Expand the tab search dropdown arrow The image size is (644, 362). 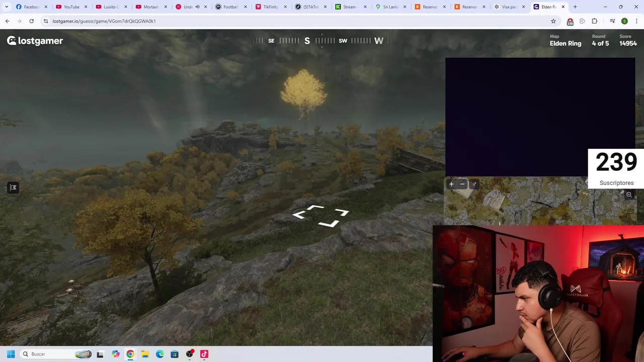(x=7, y=7)
